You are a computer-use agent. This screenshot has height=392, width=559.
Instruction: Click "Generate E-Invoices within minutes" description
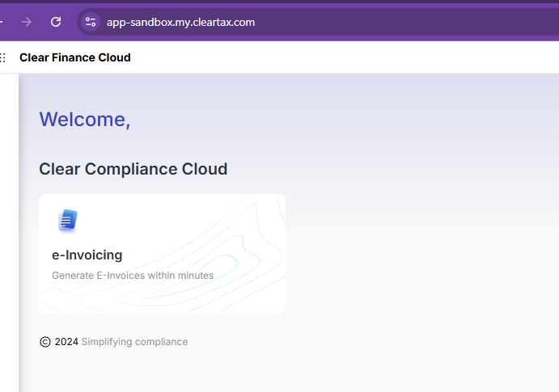click(x=133, y=276)
